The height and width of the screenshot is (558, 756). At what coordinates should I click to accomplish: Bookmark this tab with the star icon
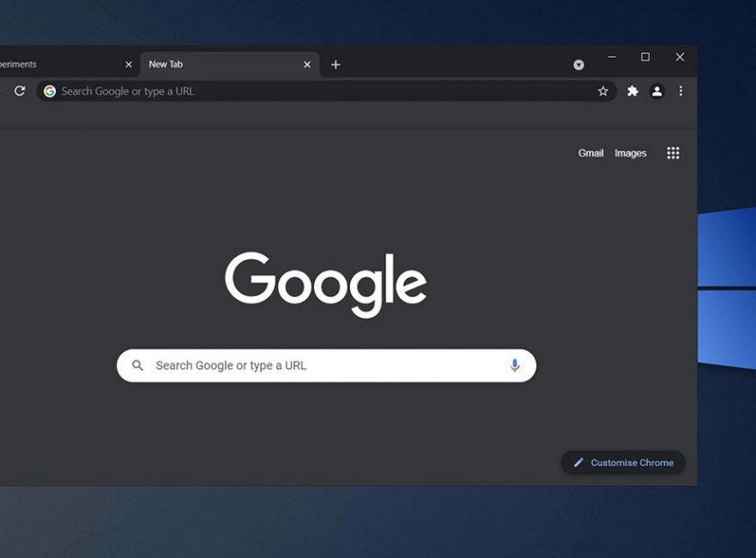click(x=603, y=91)
